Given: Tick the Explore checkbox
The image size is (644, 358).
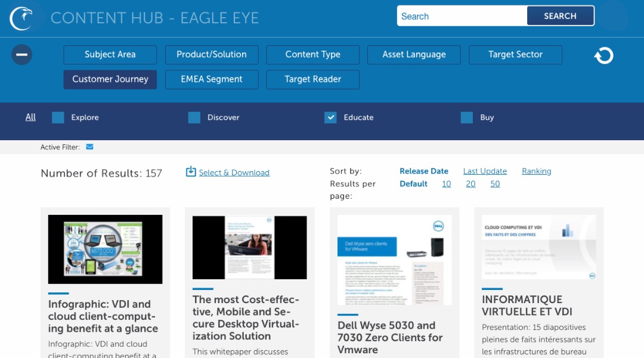Looking at the screenshot, I should (58, 118).
